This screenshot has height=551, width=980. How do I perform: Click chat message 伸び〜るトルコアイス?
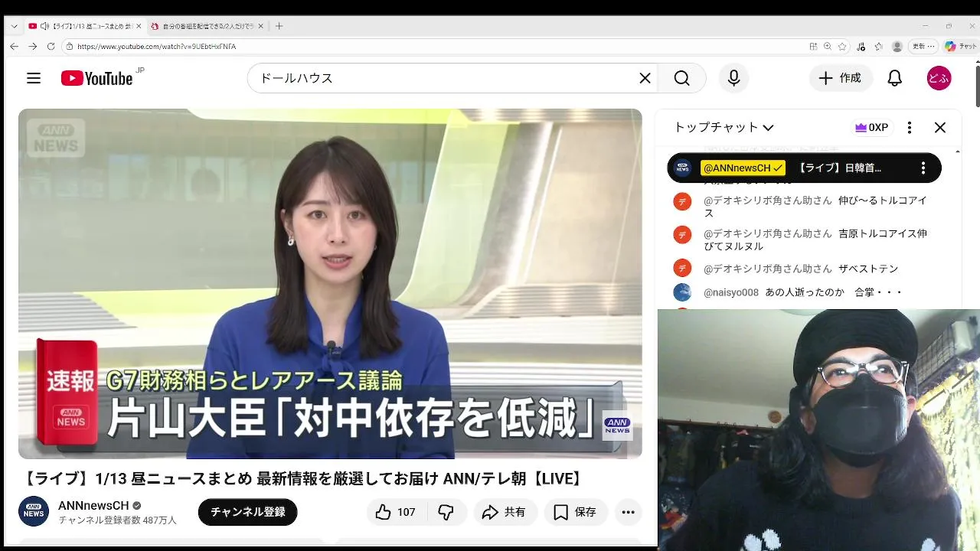tap(815, 207)
